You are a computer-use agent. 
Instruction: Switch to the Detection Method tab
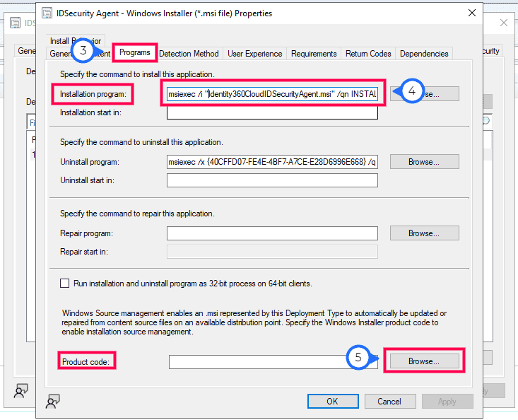point(189,54)
